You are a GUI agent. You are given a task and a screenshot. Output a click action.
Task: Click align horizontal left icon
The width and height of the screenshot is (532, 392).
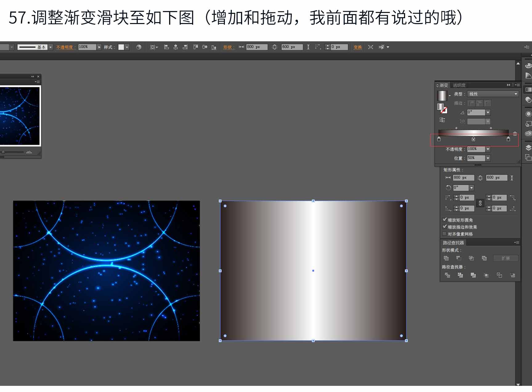[166, 47]
